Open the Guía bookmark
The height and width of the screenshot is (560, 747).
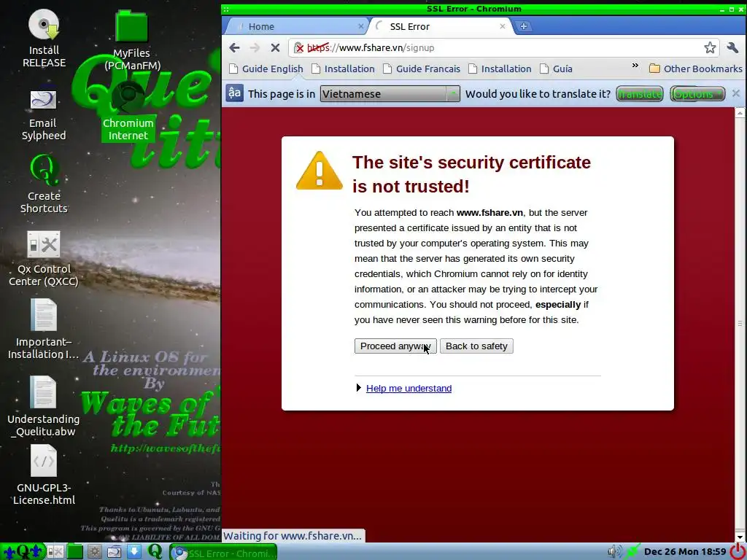(557, 69)
